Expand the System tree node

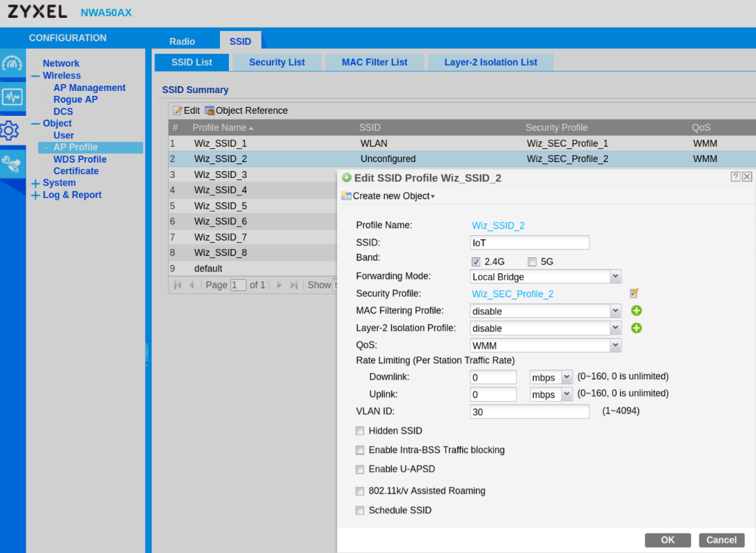(35, 183)
